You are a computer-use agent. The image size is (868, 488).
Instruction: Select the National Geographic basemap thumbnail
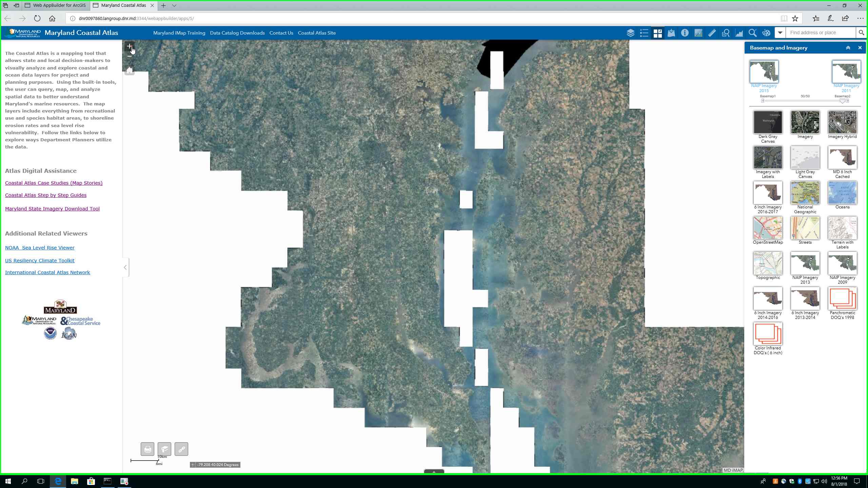pyautogui.click(x=805, y=193)
